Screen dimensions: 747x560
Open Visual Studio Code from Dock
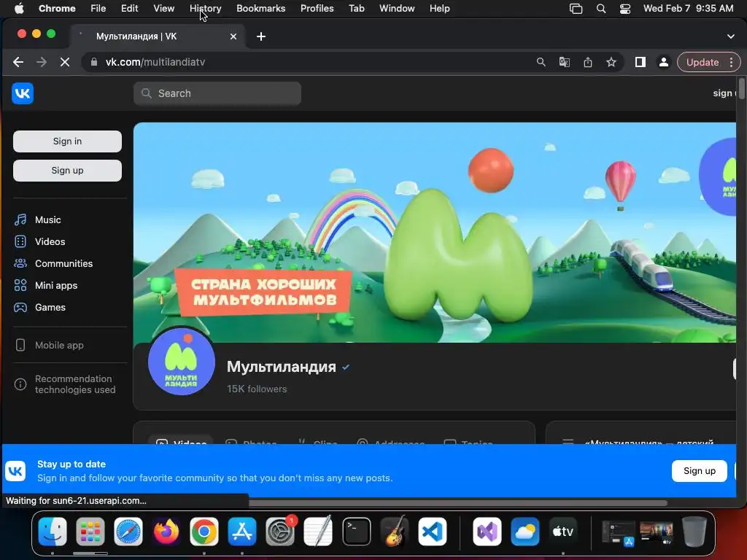(x=433, y=532)
